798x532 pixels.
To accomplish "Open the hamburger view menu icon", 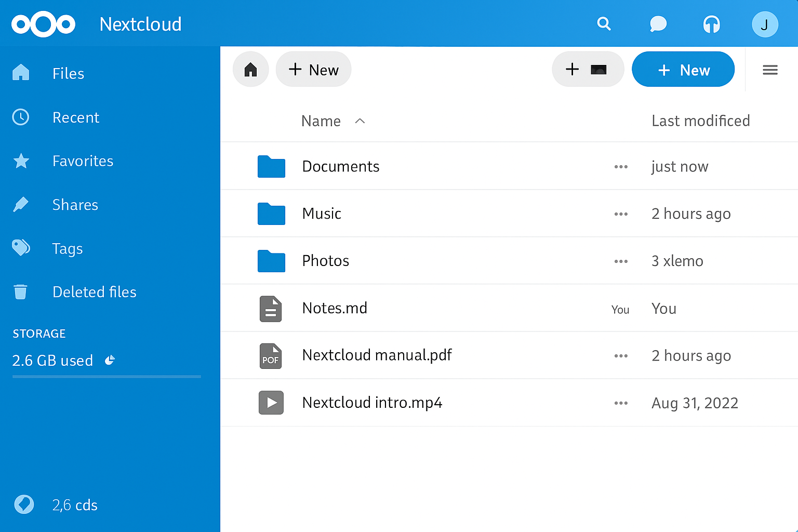I will 770,70.
